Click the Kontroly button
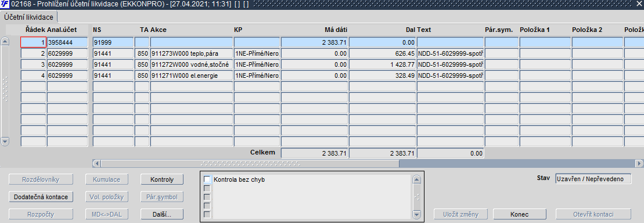This screenshot has width=644, height=223. coord(162,179)
